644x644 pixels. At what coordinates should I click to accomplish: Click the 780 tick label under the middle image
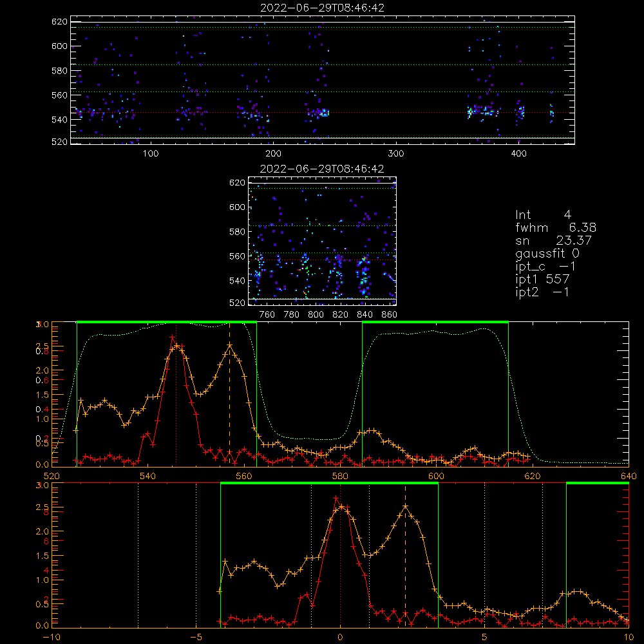pyautogui.click(x=292, y=315)
